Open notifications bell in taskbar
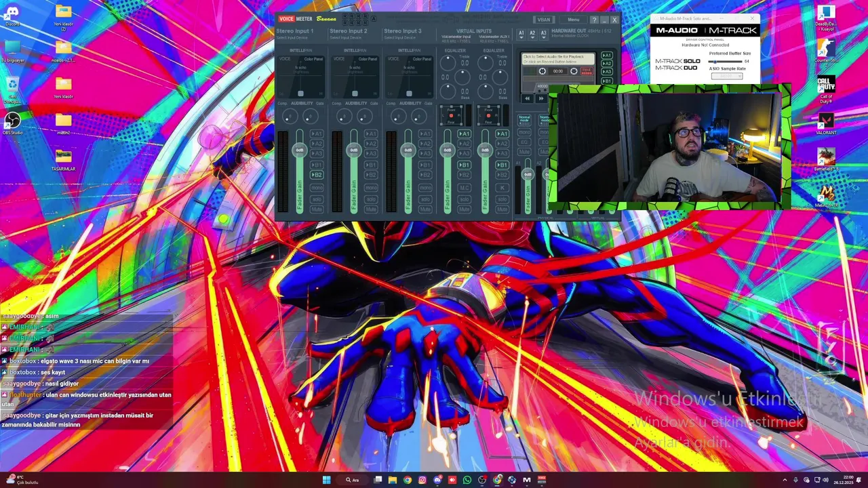The image size is (868, 488). pyautogui.click(x=859, y=480)
